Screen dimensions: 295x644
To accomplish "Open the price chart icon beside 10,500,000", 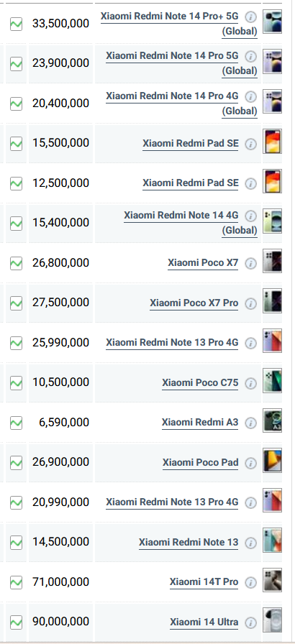I will click(16, 383).
